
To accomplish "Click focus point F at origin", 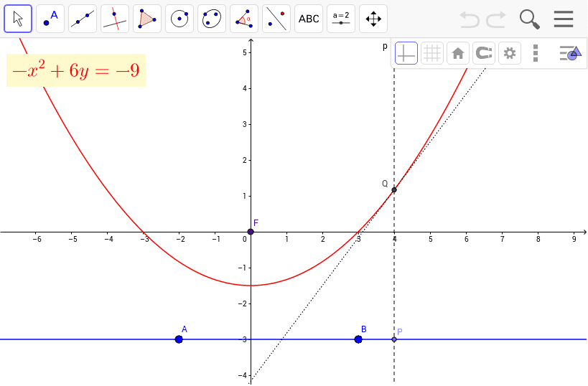I will pos(251,232).
